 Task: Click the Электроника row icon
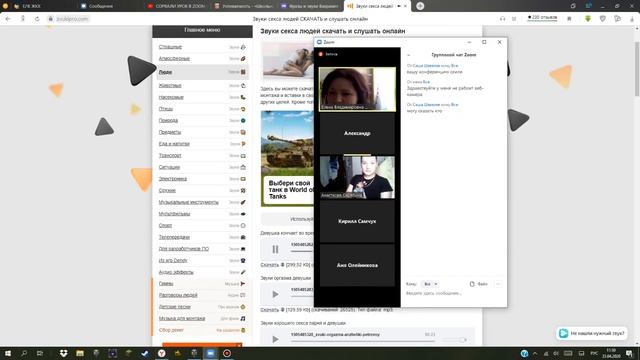pos(243,179)
